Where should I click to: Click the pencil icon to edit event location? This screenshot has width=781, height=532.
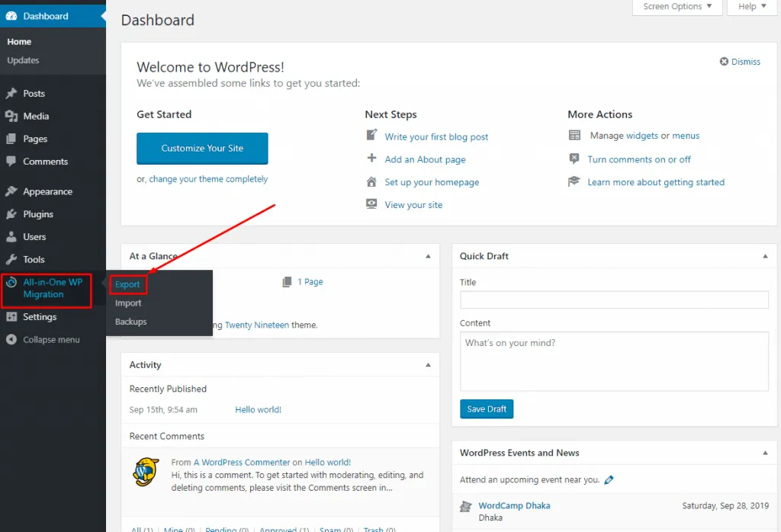click(x=609, y=479)
